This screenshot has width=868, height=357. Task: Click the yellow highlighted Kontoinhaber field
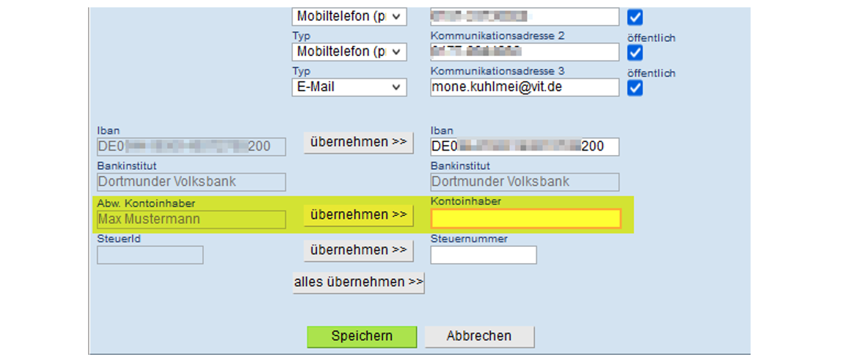coord(525,219)
